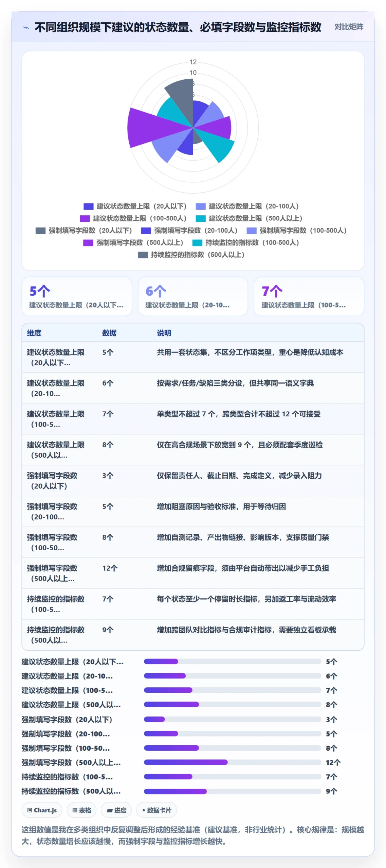Click progress bar for 建议状态数量上限（500人以…
This screenshot has width=386, height=868.
point(233,705)
